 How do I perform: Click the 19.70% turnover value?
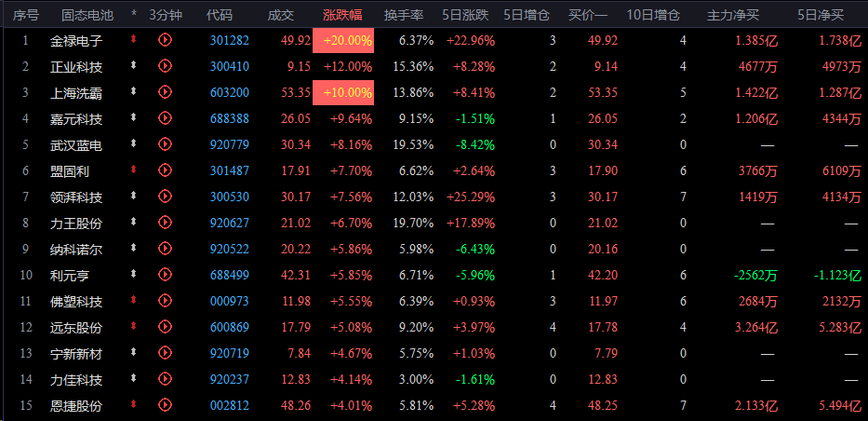(413, 223)
